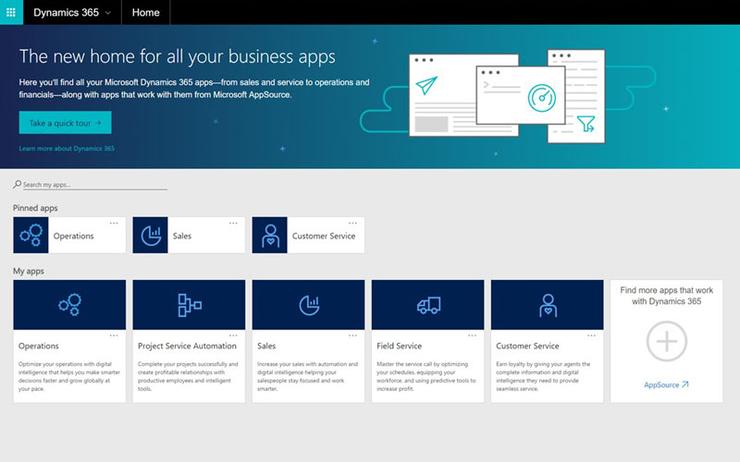This screenshot has height=462, width=740.
Task: Launch Sales pie chart icon in My apps
Action: [x=308, y=305]
